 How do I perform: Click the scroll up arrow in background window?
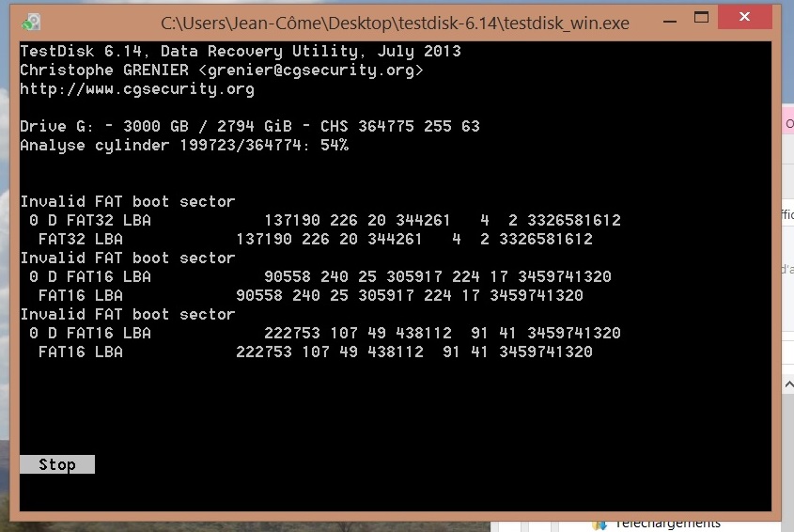tap(789, 385)
